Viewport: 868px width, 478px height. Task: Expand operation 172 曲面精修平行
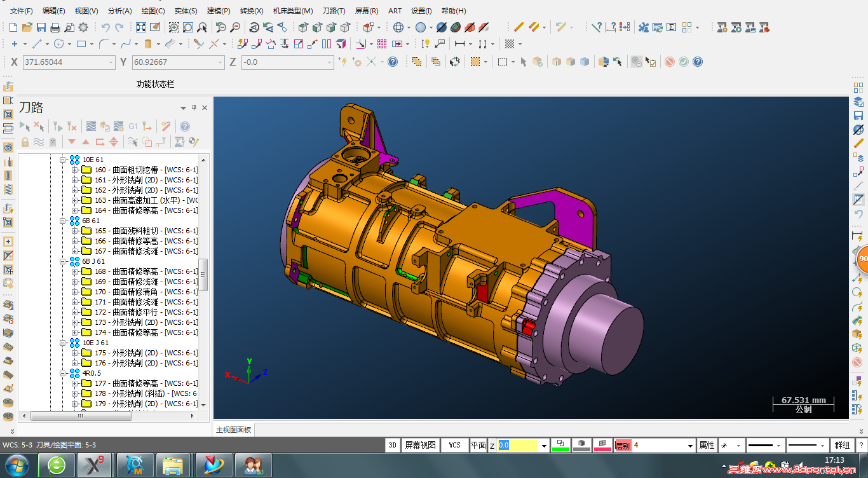coord(74,312)
